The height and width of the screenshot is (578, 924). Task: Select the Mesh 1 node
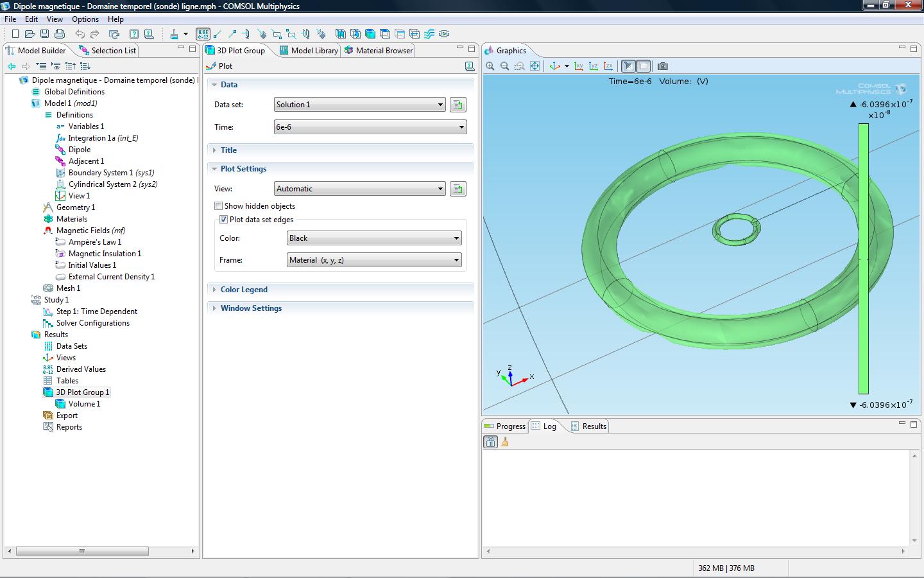pyautogui.click(x=68, y=288)
